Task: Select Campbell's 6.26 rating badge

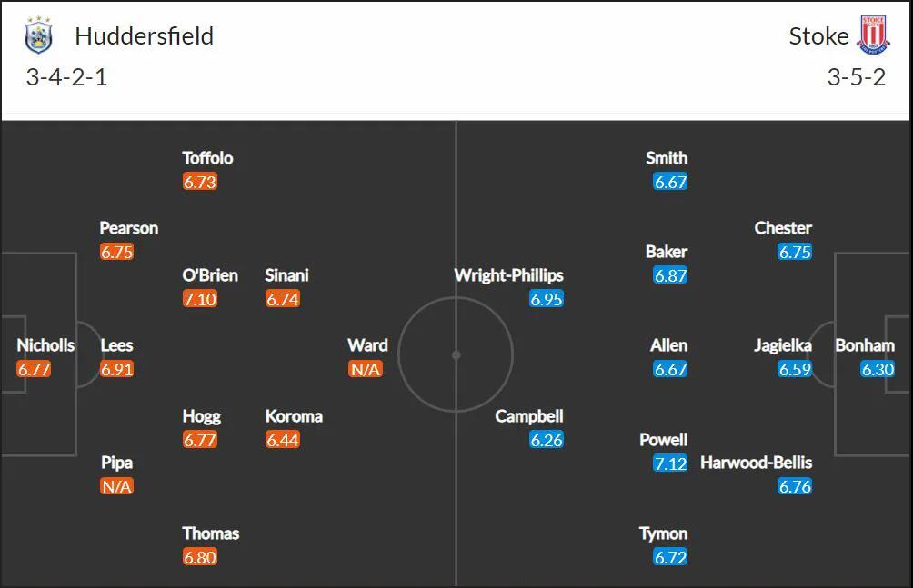Action: (x=547, y=440)
